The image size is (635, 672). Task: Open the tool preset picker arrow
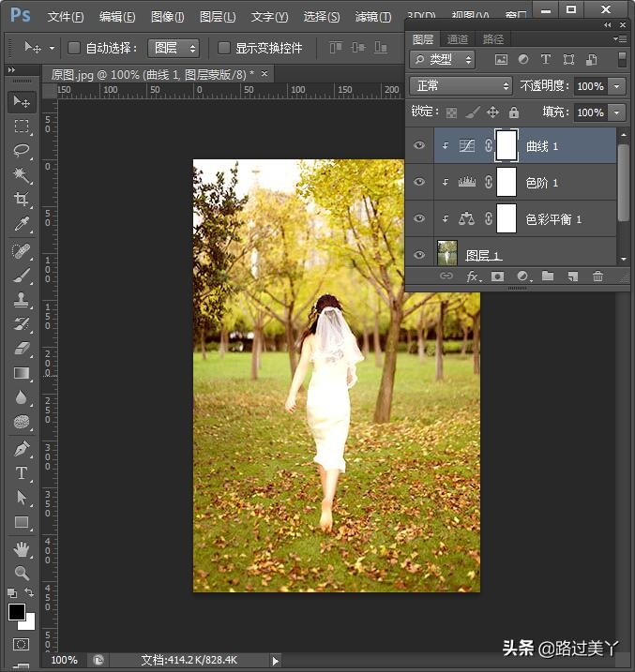52,48
